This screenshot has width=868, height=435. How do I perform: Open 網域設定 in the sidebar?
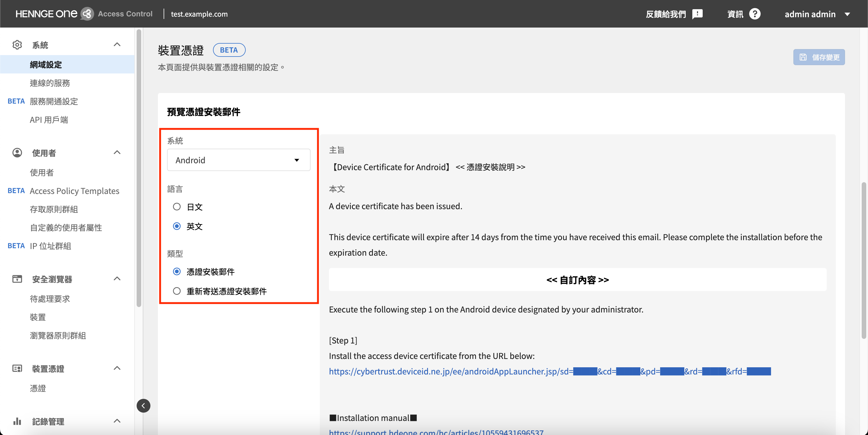tap(67, 64)
